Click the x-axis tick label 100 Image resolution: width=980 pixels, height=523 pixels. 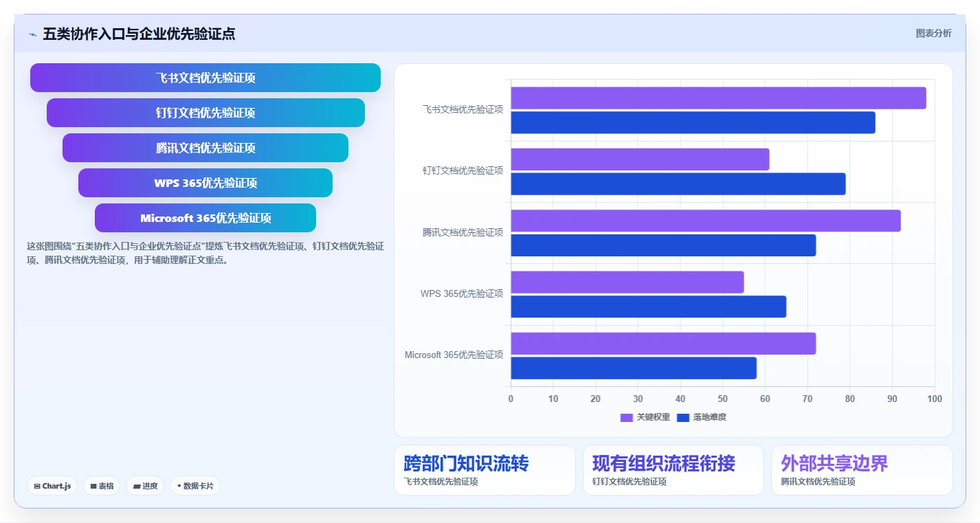pos(935,399)
